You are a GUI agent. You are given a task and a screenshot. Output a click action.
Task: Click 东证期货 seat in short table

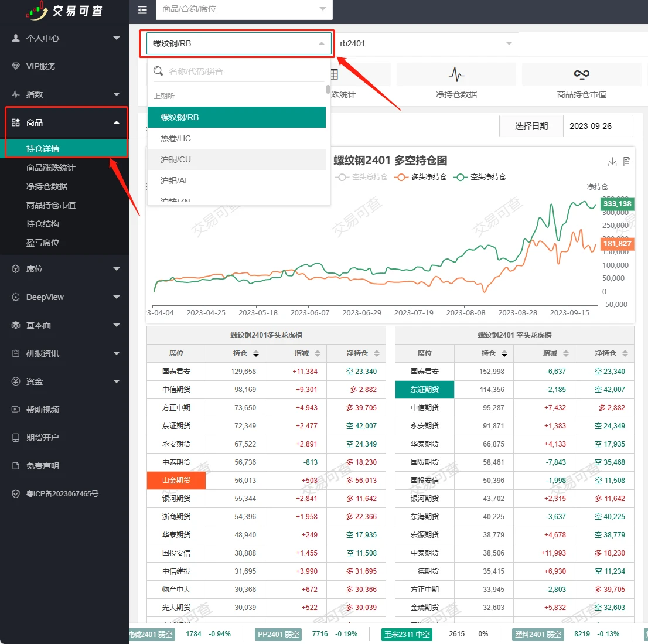tap(424, 389)
